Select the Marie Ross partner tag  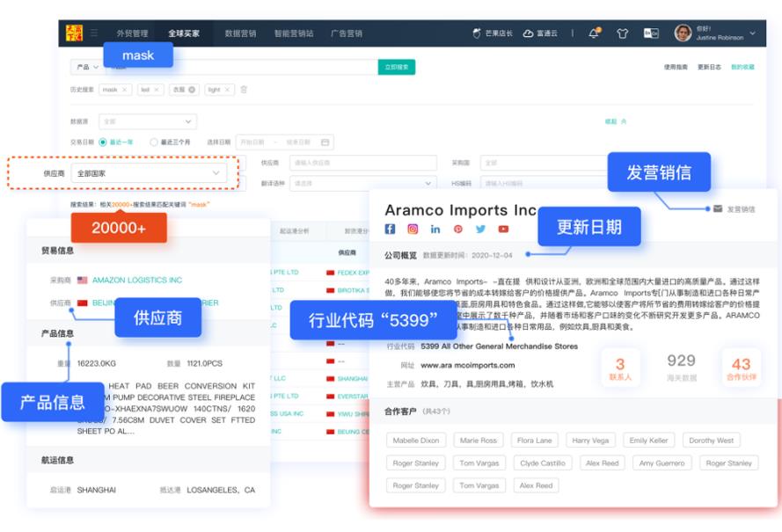pyautogui.click(x=479, y=441)
